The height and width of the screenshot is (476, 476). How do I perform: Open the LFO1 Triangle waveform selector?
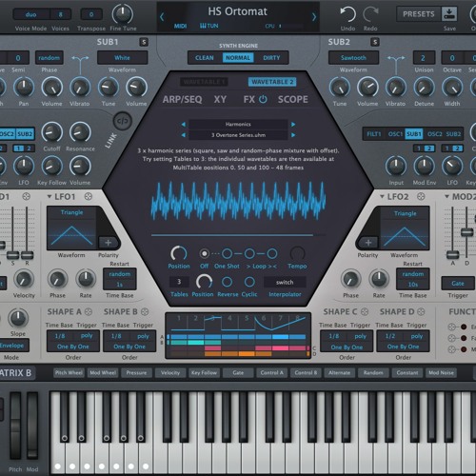pyautogui.click(x=71, y=212)
